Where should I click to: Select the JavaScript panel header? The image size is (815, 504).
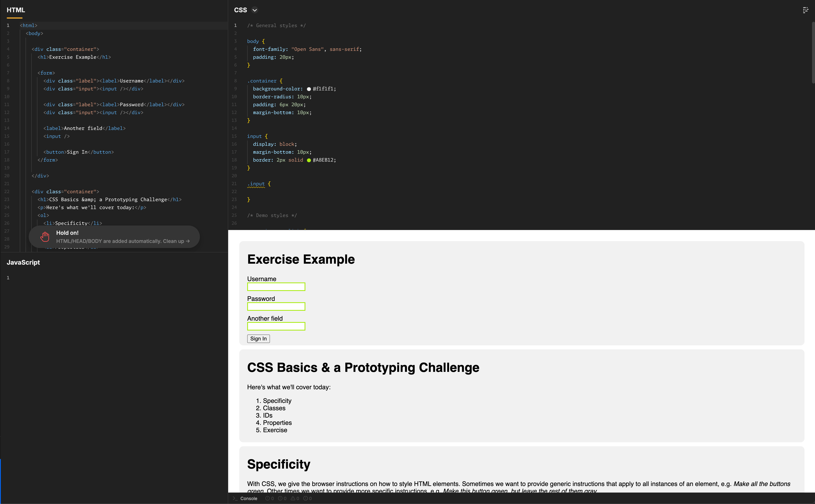point(23,262)
